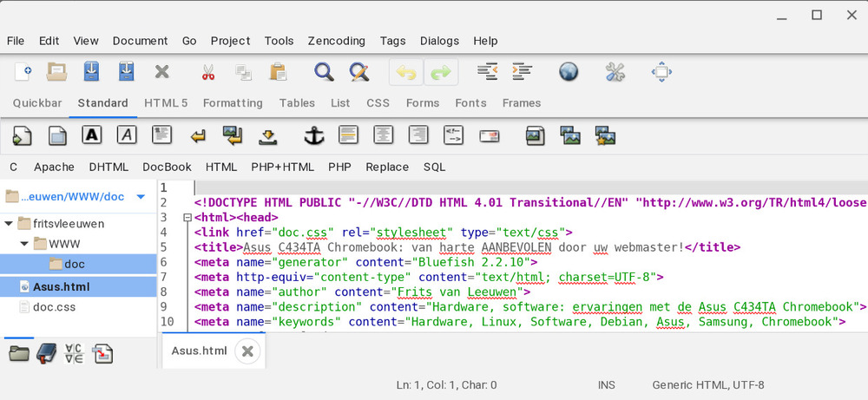Open the Apache snippets menu

tap(54, 167)
